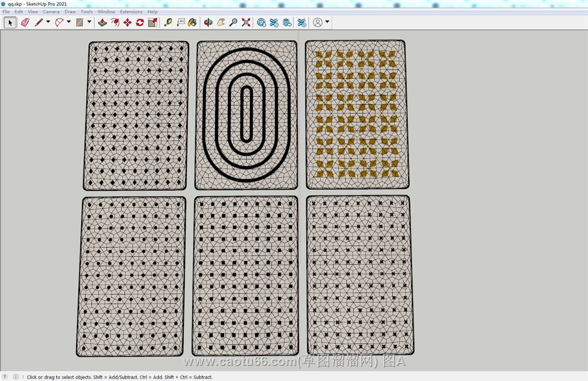Image resolution: width=588 pixels, height=381 pixels.
Task: Select the Scale tool
Action: tap(153, 23)
